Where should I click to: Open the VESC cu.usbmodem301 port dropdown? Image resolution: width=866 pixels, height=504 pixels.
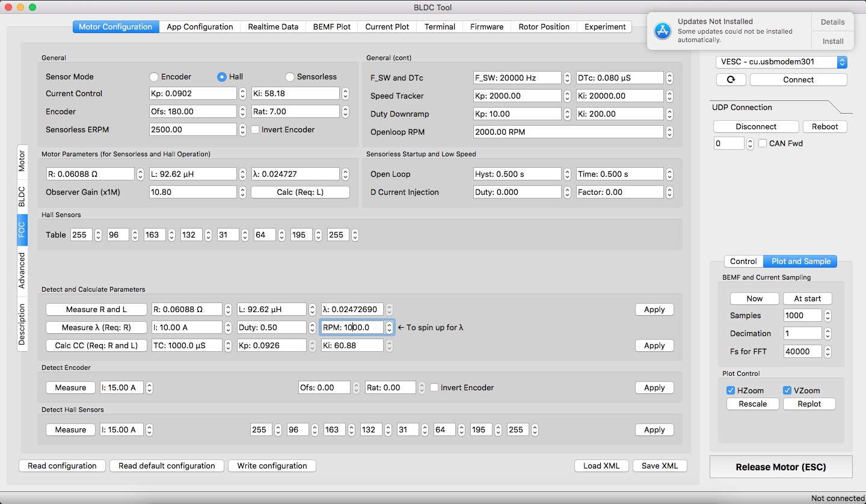pyautogui.click(x=781, y=62)
